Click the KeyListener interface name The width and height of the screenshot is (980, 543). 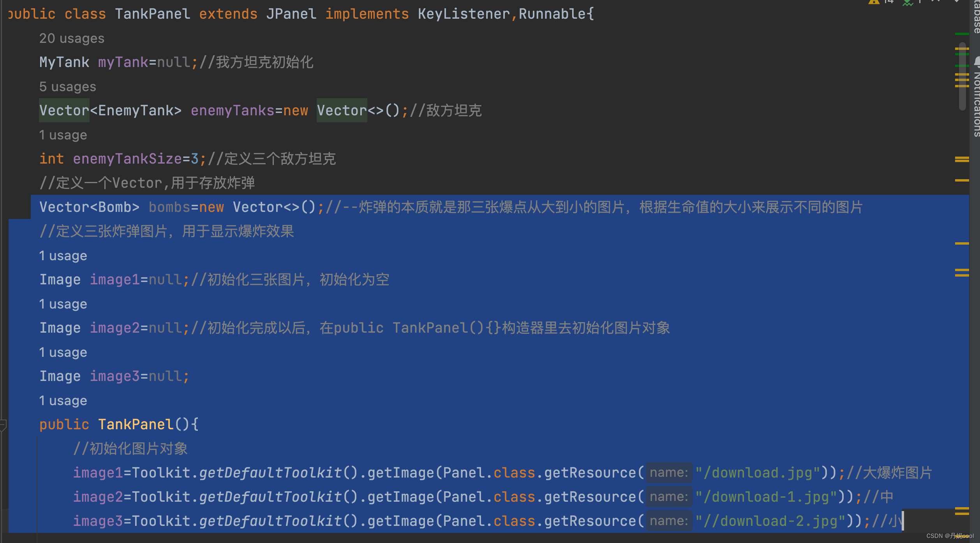coord(464,14)
